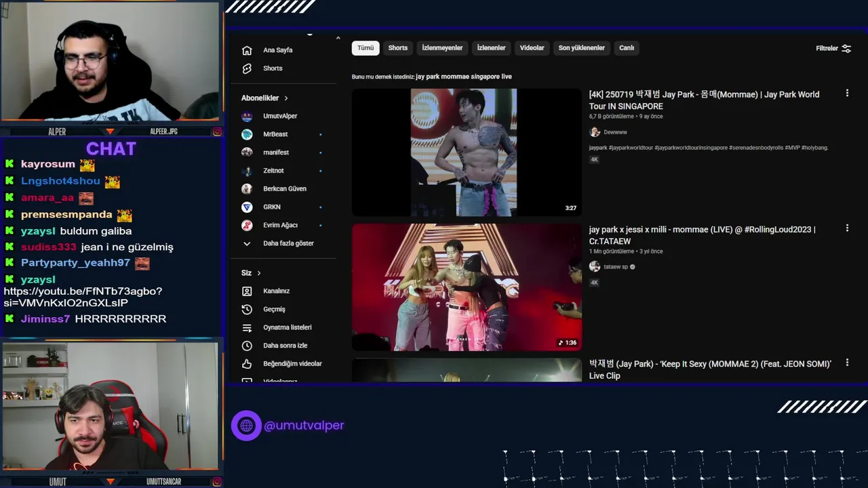Click the Oynatma listeleri playlist icon
Screen dimensions: 868x488
click(247, 327)
